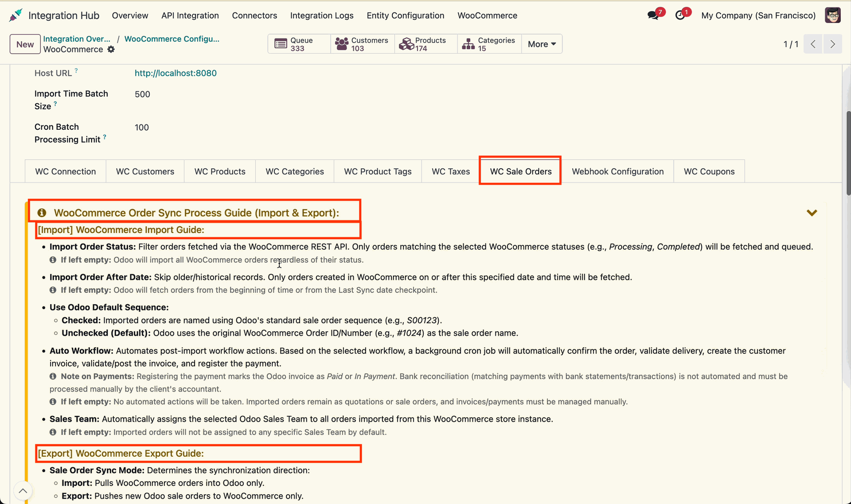Open the http://localhost:8080 host link

(176, 73)
